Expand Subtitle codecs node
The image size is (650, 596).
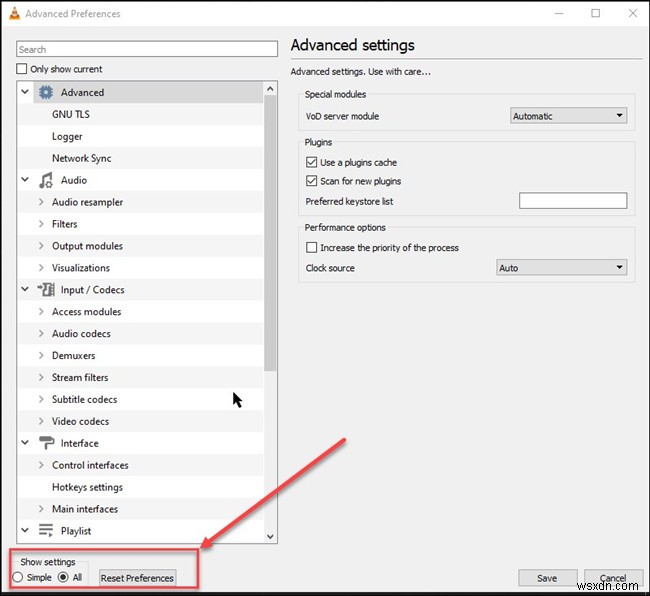pyautogui.click(x=41, y=399)
